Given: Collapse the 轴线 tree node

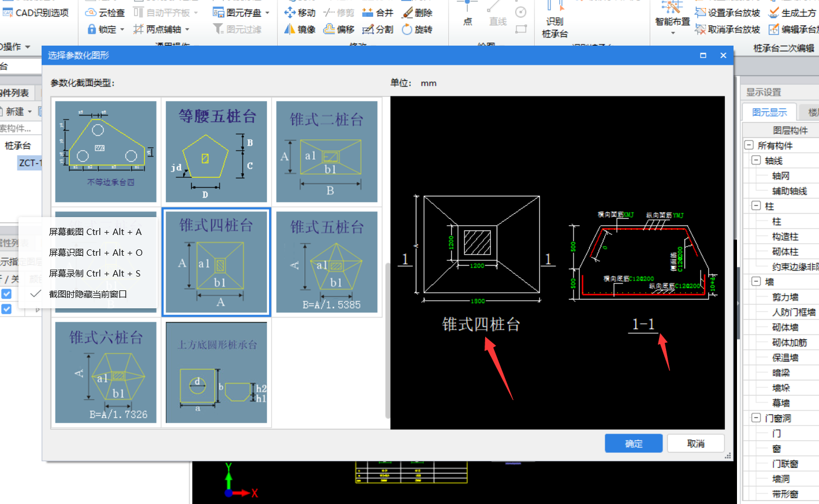Looking at the screenshot, I should [x=756, y=160].
